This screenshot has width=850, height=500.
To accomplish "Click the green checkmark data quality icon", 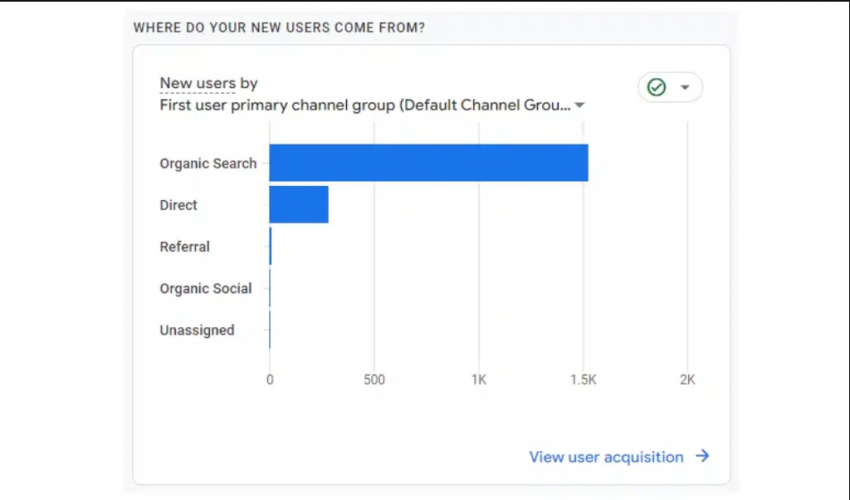I will point(656,87).
